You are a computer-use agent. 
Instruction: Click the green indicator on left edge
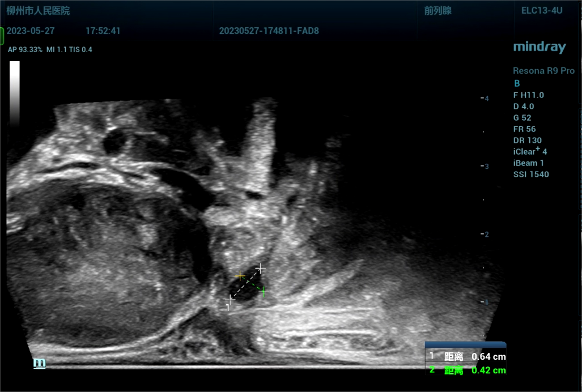[x=2, y=35]
